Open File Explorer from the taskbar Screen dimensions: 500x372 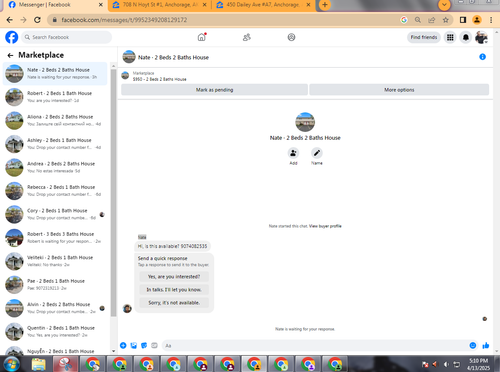point(39,364)
